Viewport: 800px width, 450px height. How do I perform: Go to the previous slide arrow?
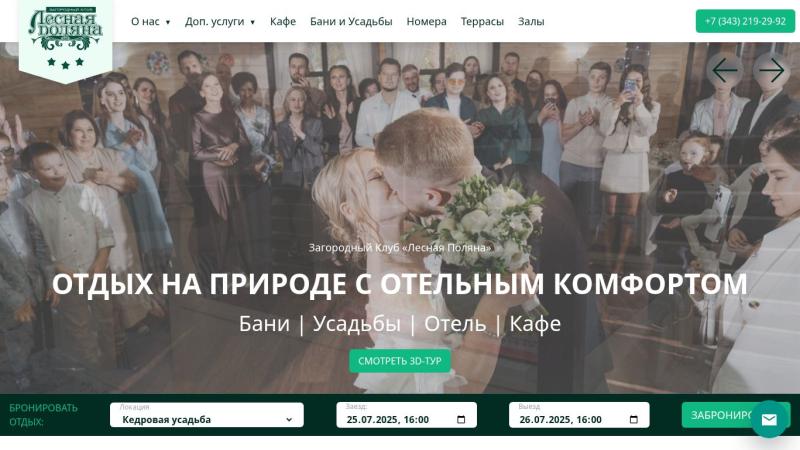pos(724,70)
